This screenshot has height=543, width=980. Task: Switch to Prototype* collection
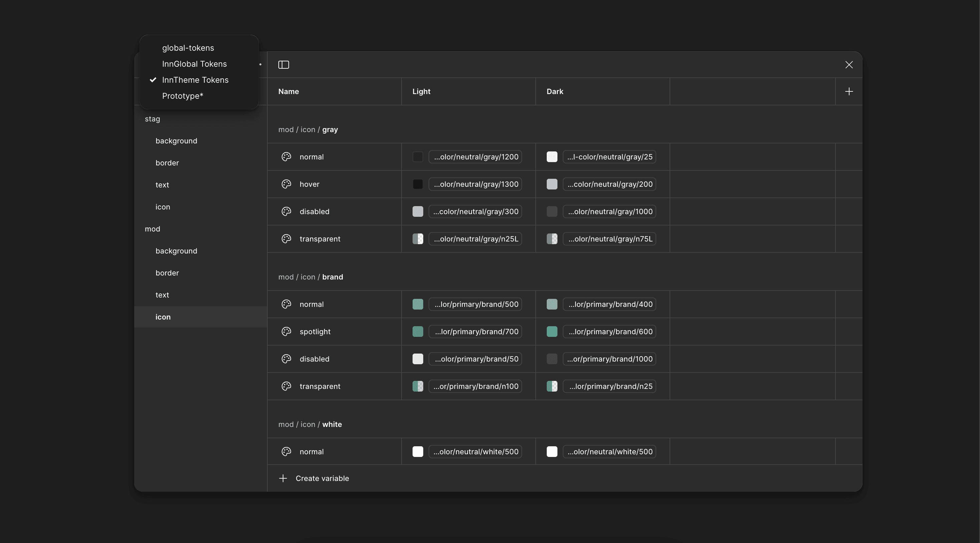[183, 96]
